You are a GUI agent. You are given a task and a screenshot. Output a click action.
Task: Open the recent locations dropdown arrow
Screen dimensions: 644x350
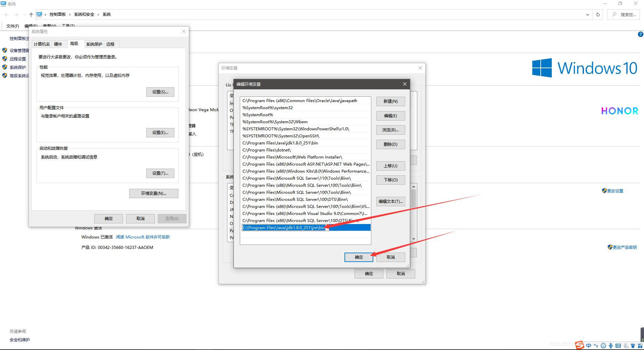pos(24,14)
